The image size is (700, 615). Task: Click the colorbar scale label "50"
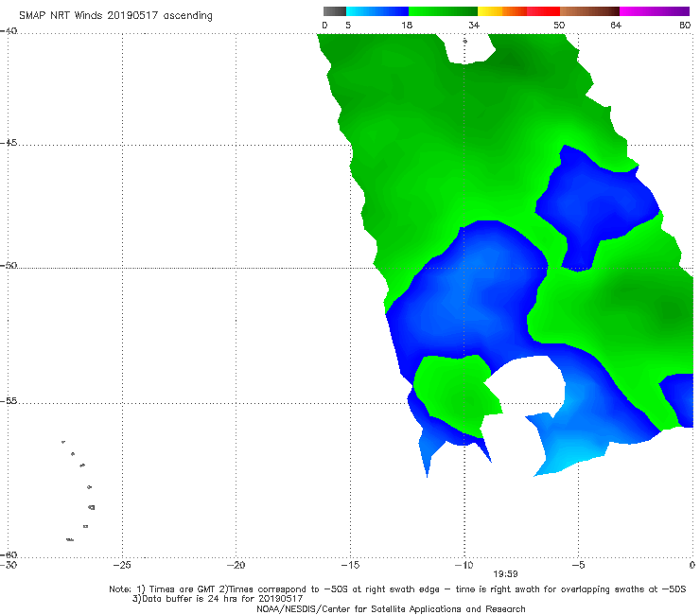click(559, 26)
